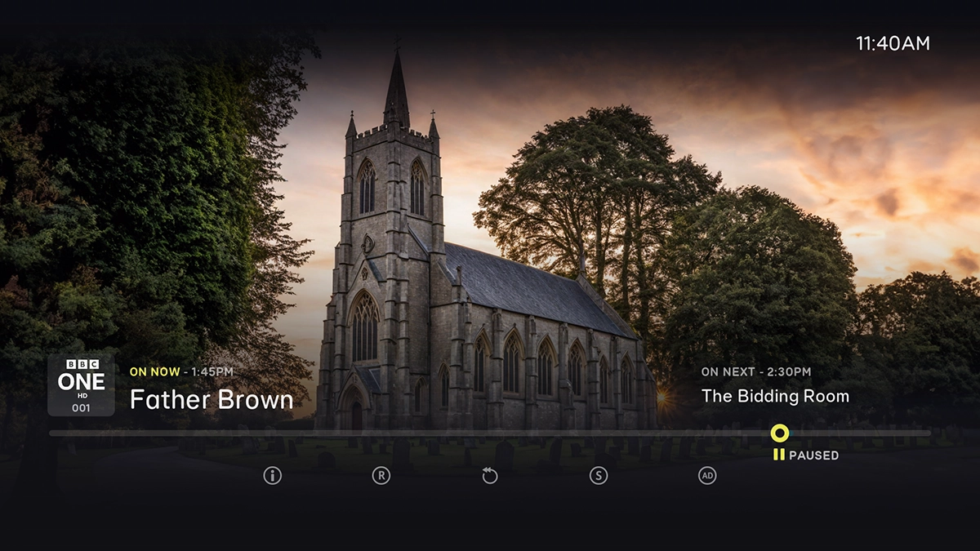Toggle subtitles on for Father Brown
The width and height of the screenshot is (980, 551).
point(597,474)
